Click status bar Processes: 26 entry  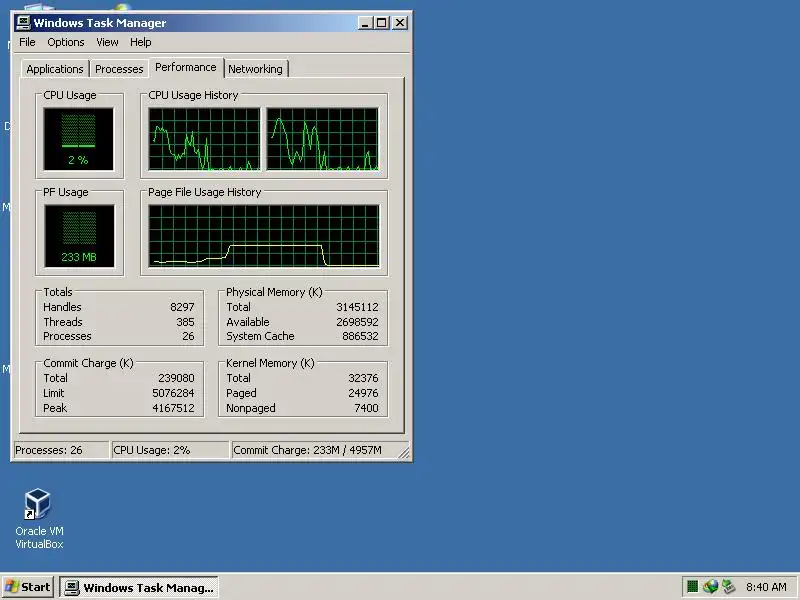[61, 450]
